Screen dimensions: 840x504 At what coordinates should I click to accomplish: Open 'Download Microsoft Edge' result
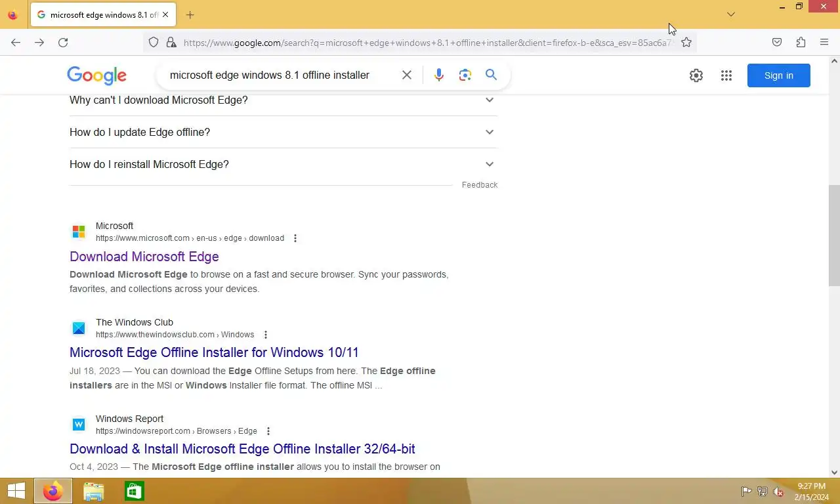(144, 257)
